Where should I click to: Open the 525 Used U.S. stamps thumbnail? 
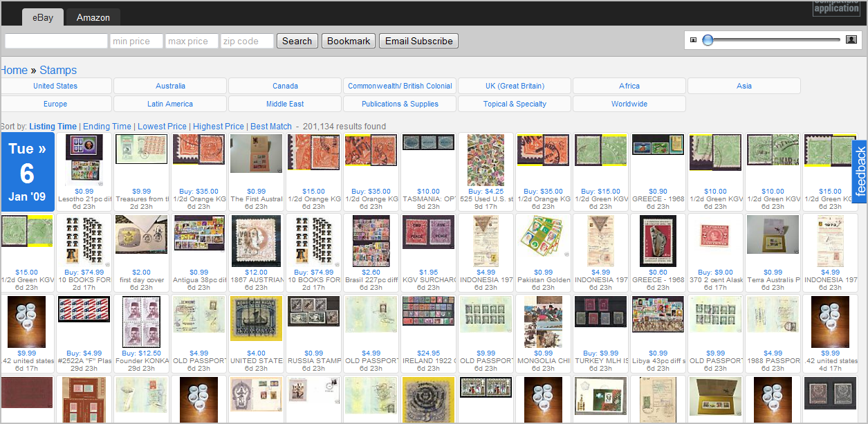486,160
